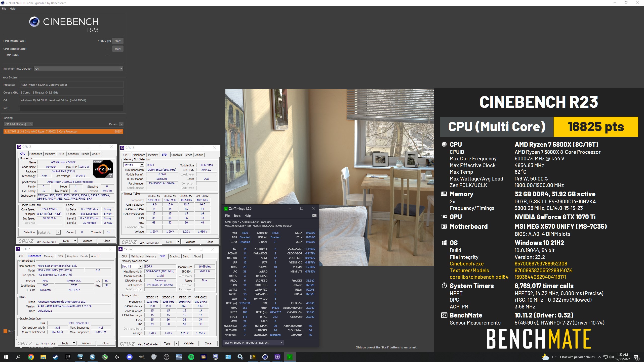Start the CPU (Multi Core) test
The image size is (644, 362).
tap(118, 41)
